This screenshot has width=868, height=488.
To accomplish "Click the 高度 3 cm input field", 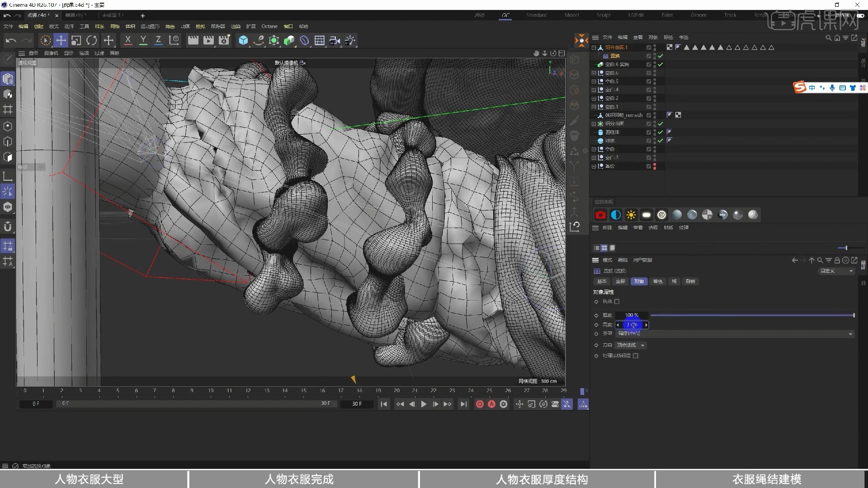I will pyautogui.click(x=632, y=325).
